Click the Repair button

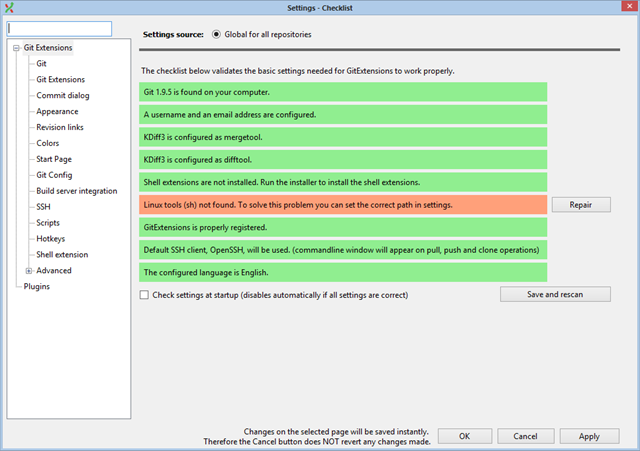click(581, 205)
